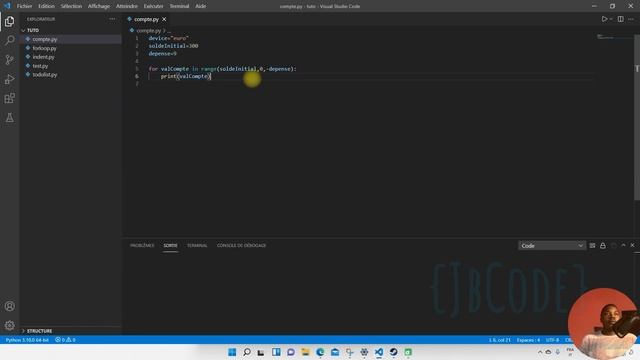Open the Explorer view in the activity bar
The height and width of the screenshot is (360, 640).
point(9,21)
